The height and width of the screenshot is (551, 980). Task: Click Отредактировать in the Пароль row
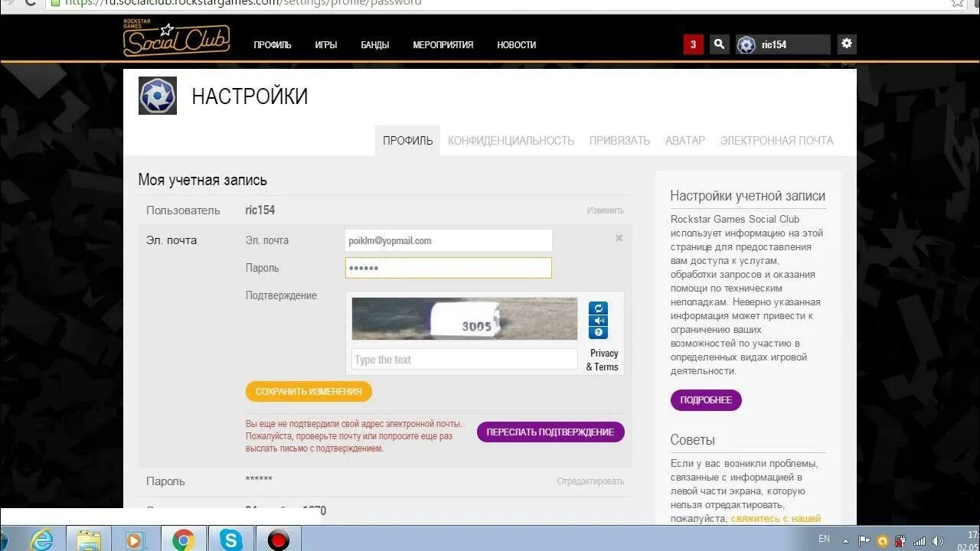point(590,481)
